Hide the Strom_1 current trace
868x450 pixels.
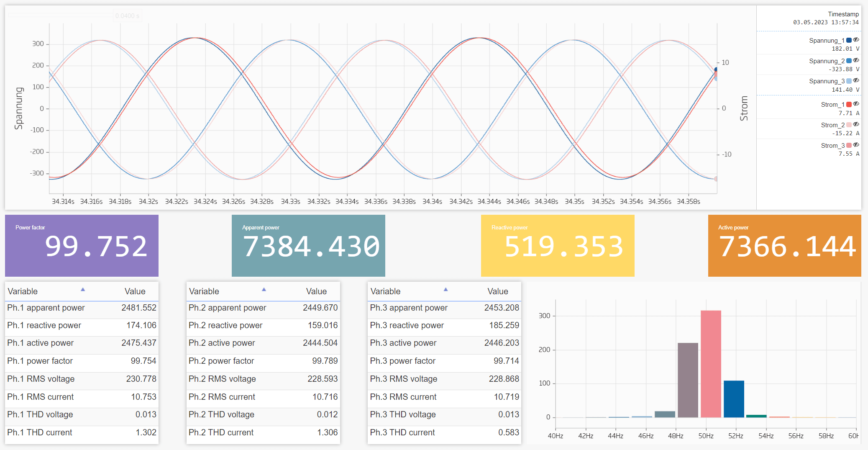856,104
